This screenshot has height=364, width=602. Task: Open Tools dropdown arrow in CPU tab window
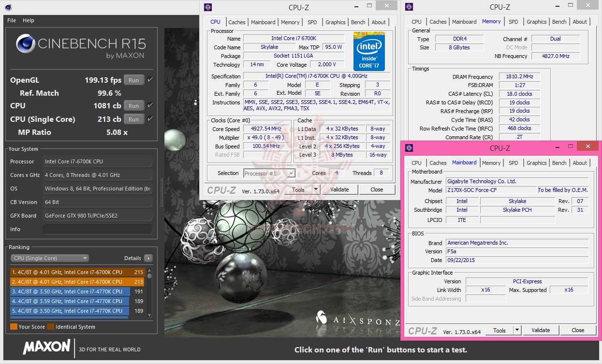[316, 189]
